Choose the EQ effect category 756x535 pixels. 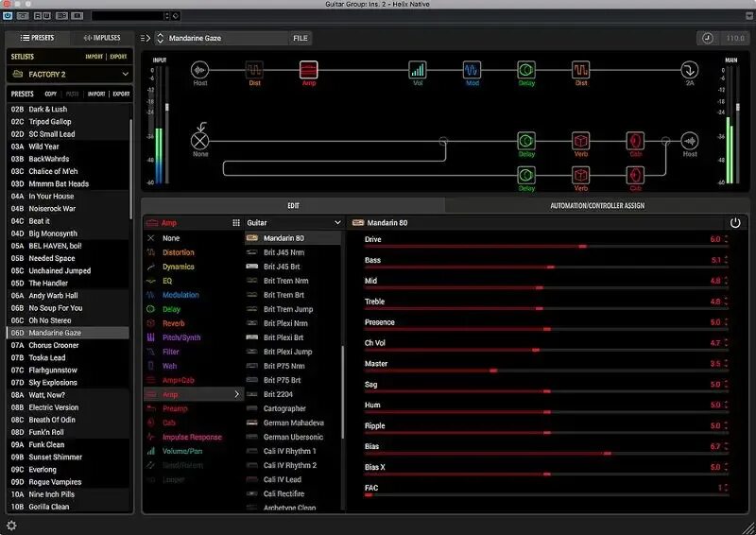[167, 281]
